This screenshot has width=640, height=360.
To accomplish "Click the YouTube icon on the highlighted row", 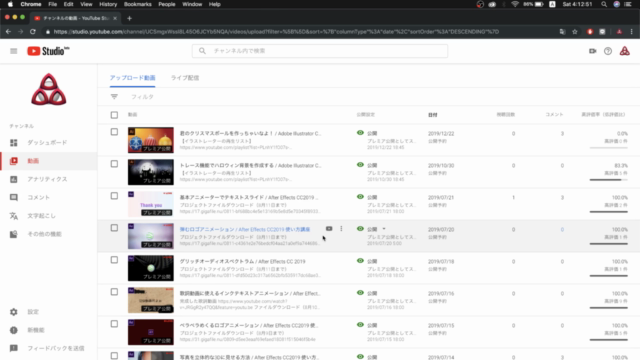I will [x=329, y=229].
